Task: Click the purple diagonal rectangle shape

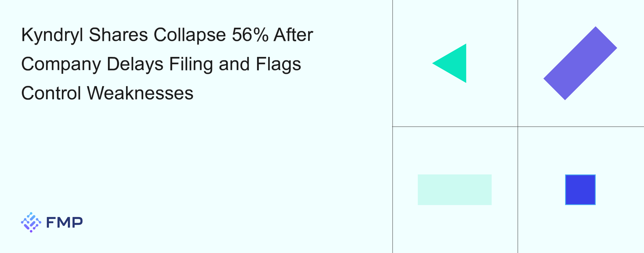Action: click(x=580, y=63)
